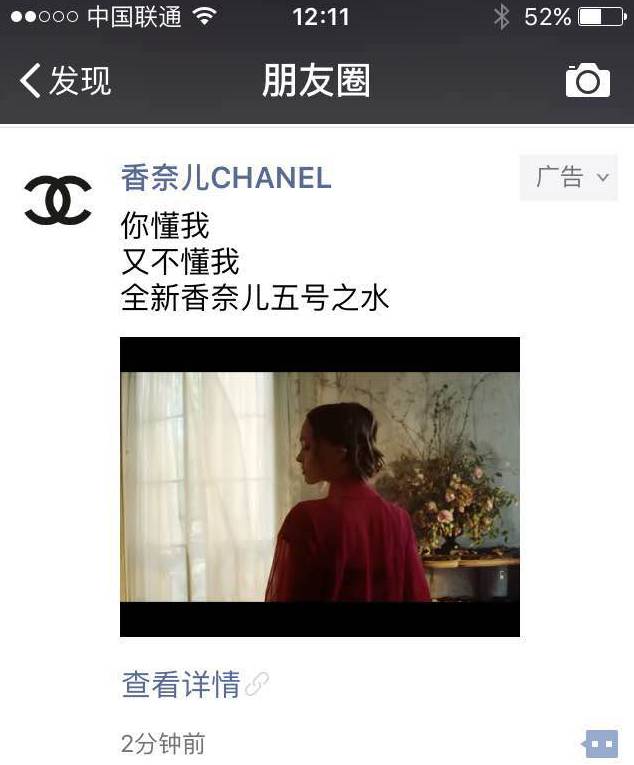Tap the battery indicator icon
This screenshot has width=634, height=765.
602,18
